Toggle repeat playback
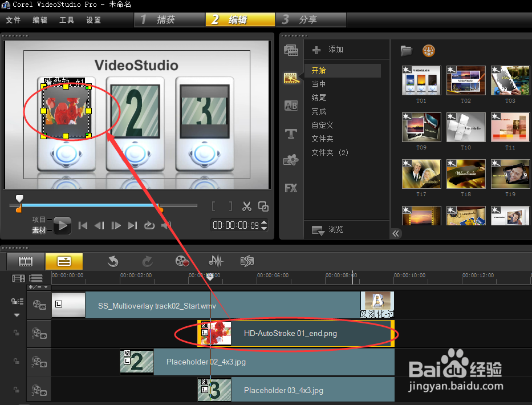The height and width of the screenshot is (405, 532). pos(149,225)
